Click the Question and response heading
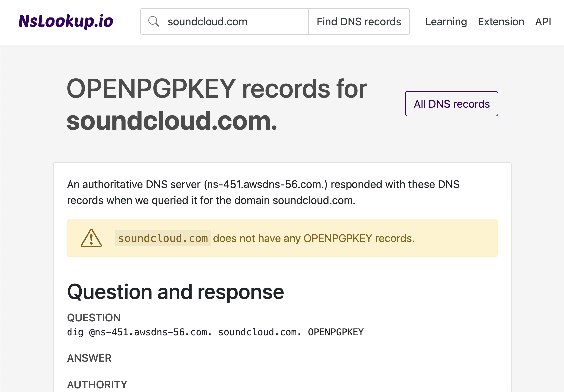The width and height of the screenshot is (564, 392). [x=175, y=292]
